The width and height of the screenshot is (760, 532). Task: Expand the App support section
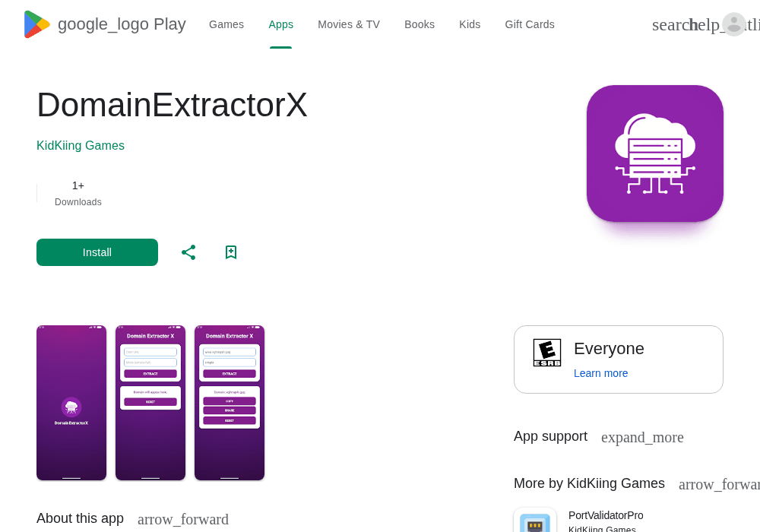pyautogui.click(x=642, y=437)
